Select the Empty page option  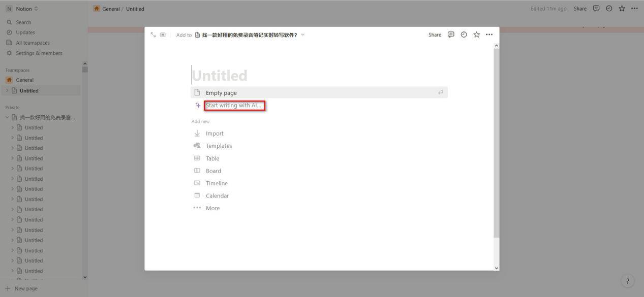[221, 93]
